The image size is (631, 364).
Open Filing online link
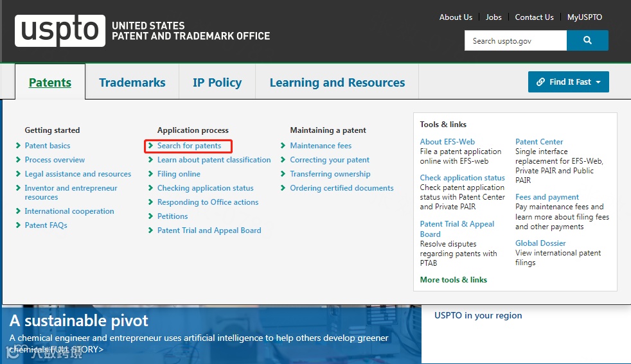pyautogui.click(x=179, y=174)
